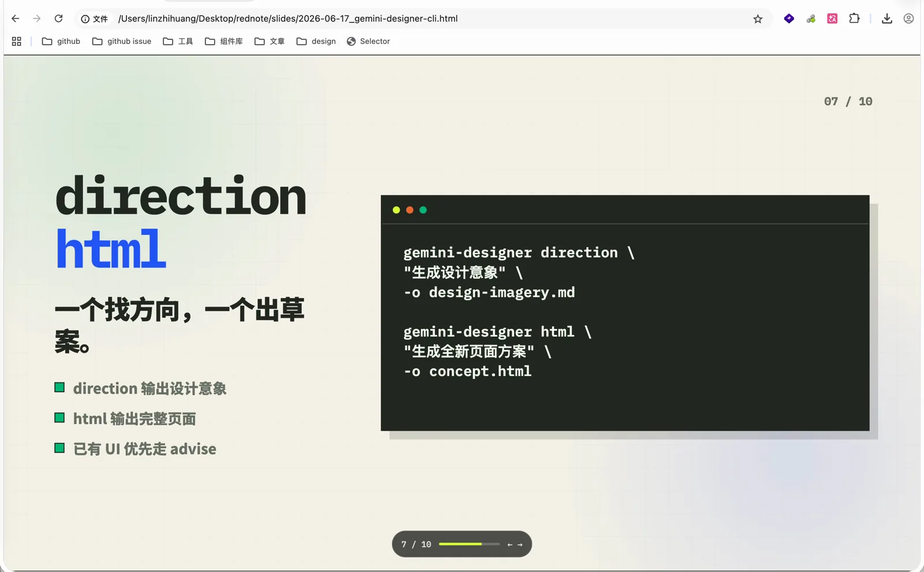Click green square before 'direction 输出设计意象'
The width and height of the screenshot is (924, 572).
point(59,387)
